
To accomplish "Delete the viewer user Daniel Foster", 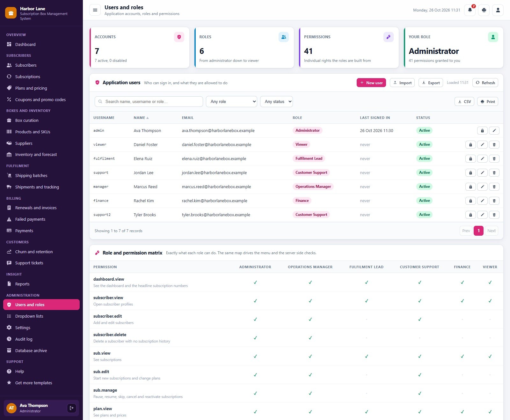I will pyautogui.click(x=494, y=144).
